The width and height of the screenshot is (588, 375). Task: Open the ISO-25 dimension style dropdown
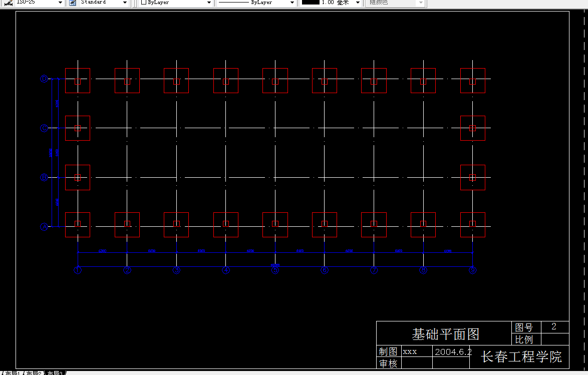pyautogui.click(x=59, y=3)
